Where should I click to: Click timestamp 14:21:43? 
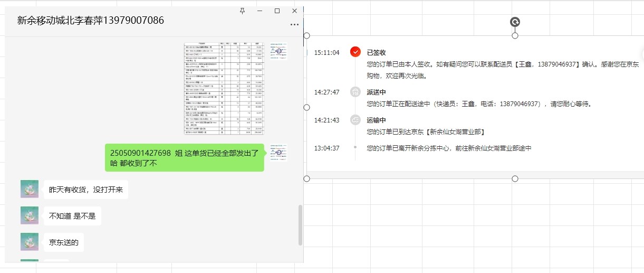[x=326, y=120]
